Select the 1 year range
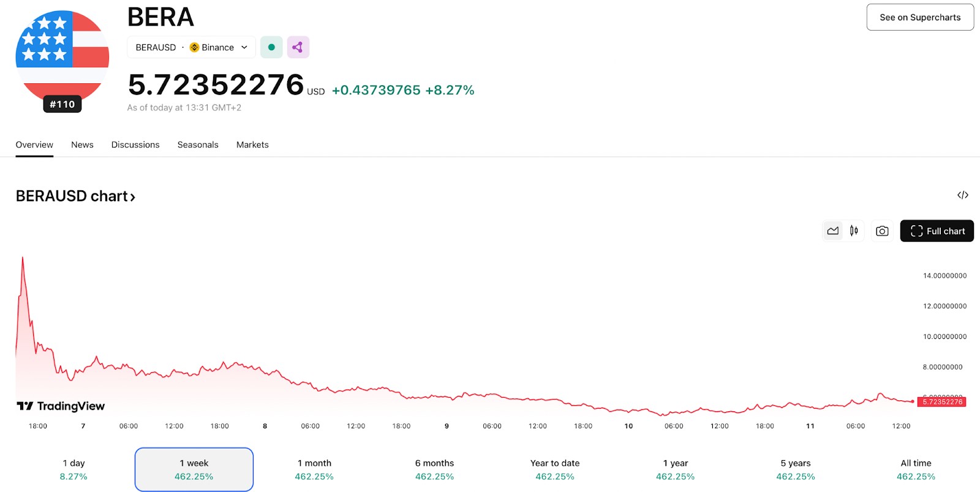This screenshot has height=492, width=980. 676,469
